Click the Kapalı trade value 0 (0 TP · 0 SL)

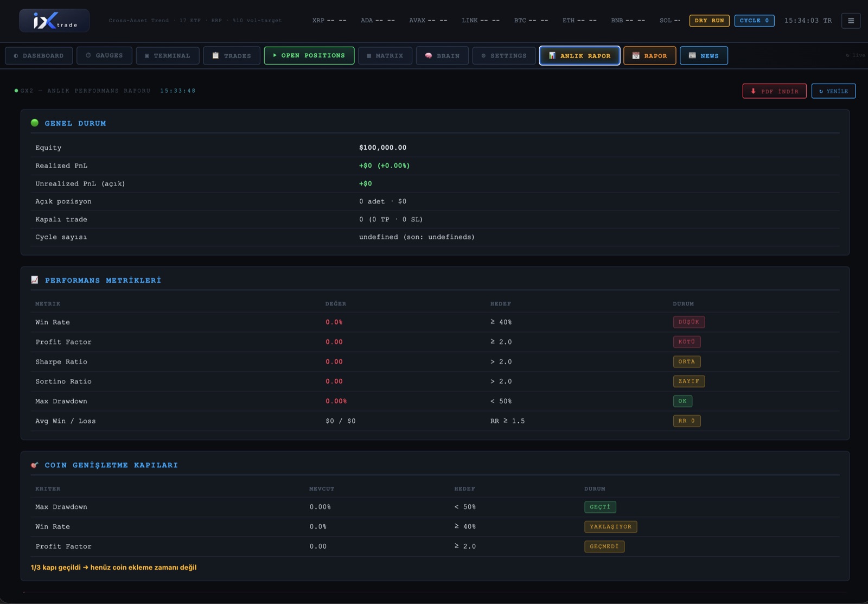(x=391, y=219)
